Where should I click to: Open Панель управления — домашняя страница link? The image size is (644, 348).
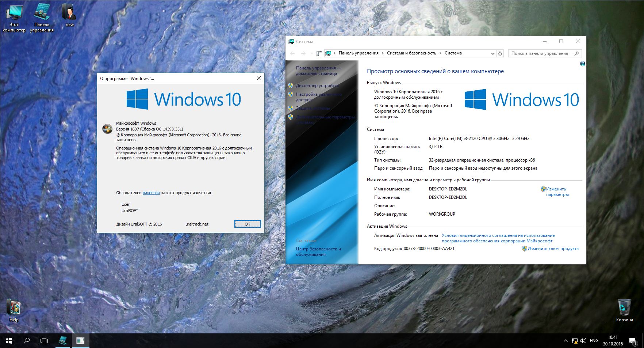pyautogui.click(x=318, y=71)
